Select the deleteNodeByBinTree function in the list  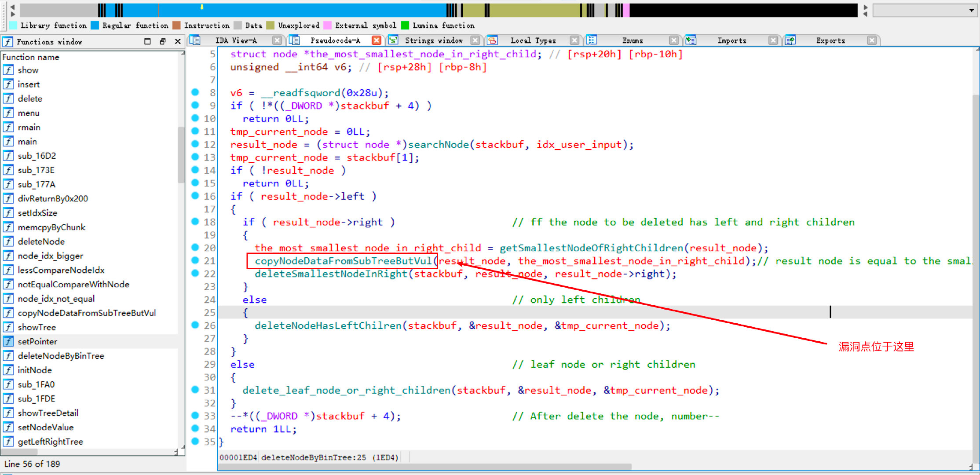pos(61,355)
